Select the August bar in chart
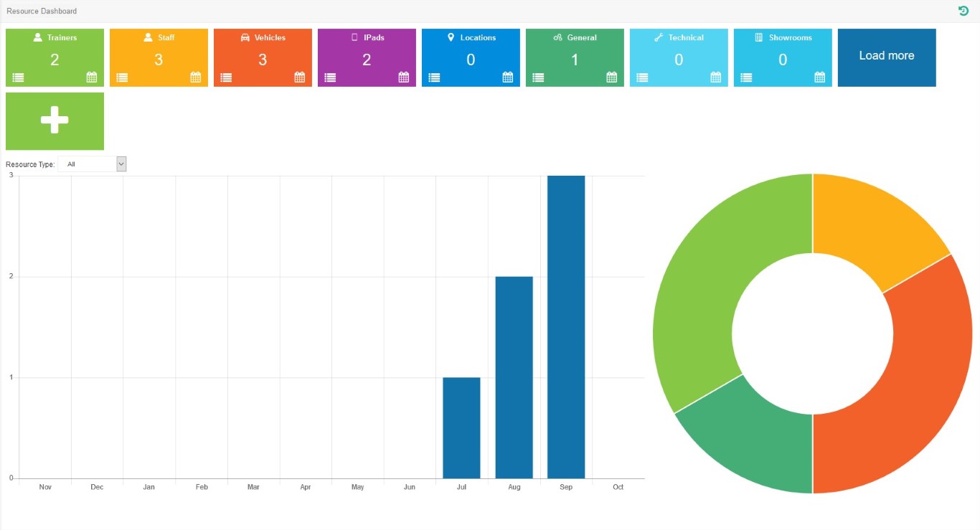 tap(514, 377)
